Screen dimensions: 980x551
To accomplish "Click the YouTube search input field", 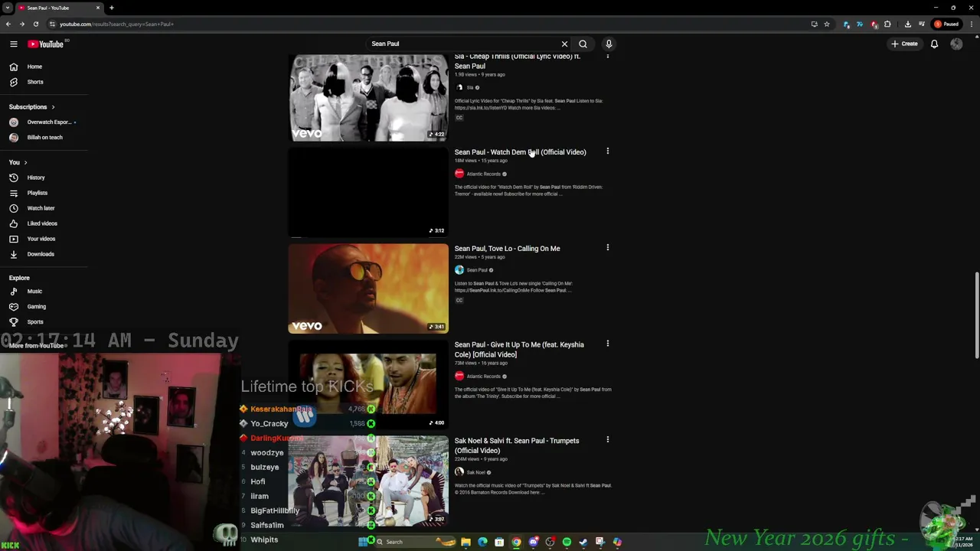I will click(x=463, y=44).
